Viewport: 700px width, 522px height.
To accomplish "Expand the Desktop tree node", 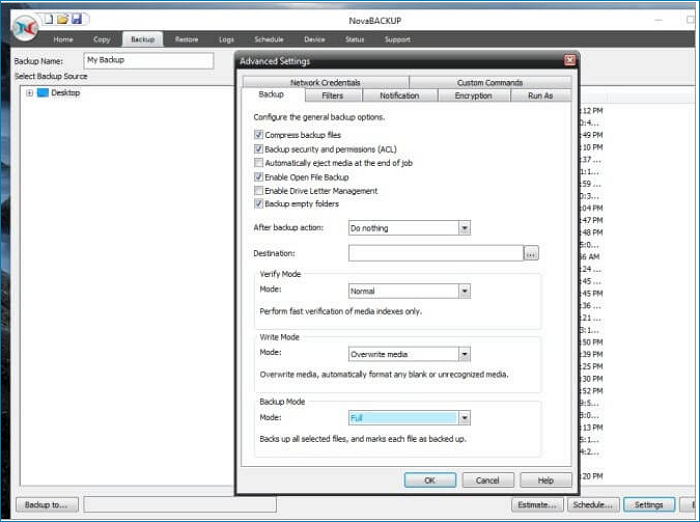I will 30,93.
